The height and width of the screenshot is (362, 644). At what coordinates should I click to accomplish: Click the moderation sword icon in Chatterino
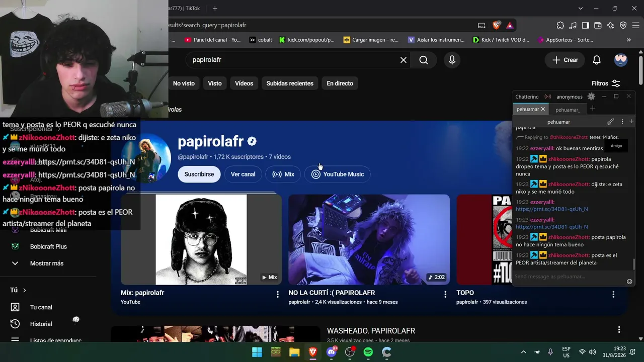point(610,122)
